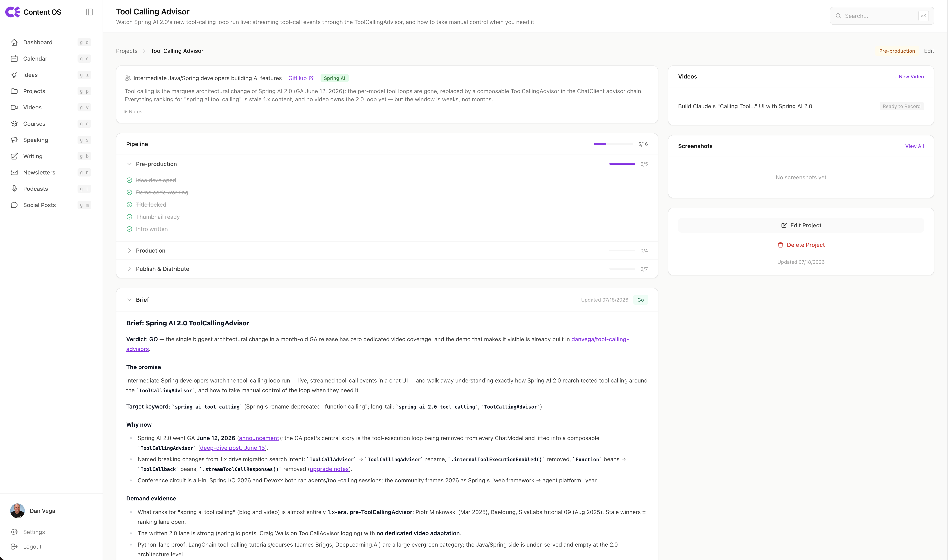
Task: Expand the Publish & Distribute section
Action: [129, 269]
